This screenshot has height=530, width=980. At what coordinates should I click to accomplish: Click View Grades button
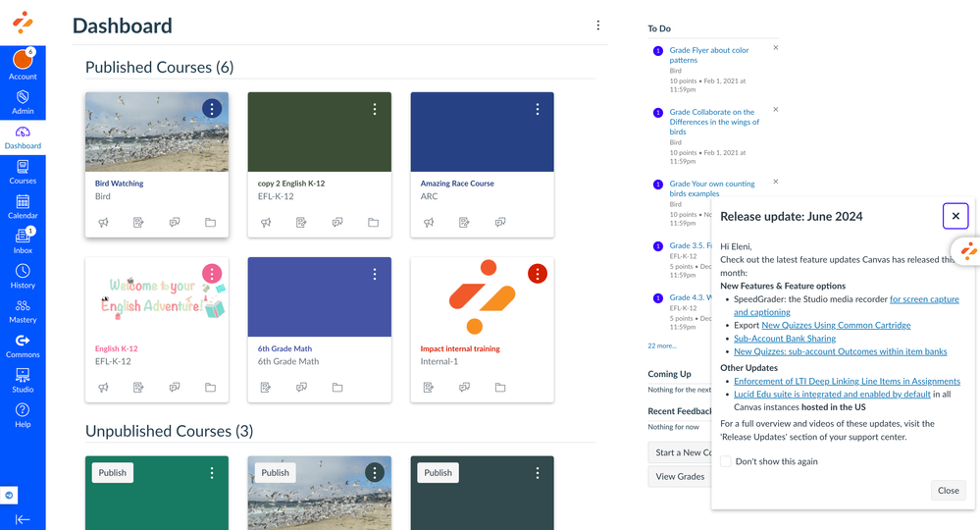coord(680,476)
